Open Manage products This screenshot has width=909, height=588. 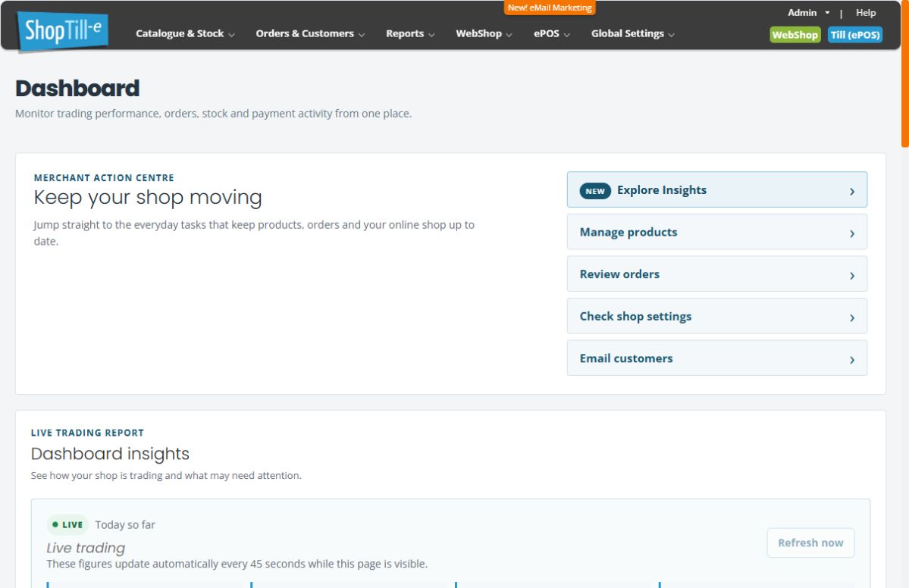pos(716,232)
